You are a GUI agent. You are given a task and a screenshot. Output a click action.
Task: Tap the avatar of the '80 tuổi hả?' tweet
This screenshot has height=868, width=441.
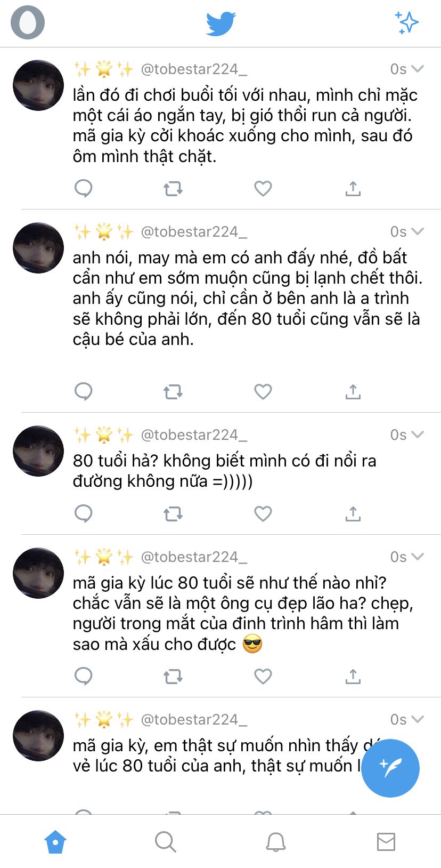[x=38, y=451]
